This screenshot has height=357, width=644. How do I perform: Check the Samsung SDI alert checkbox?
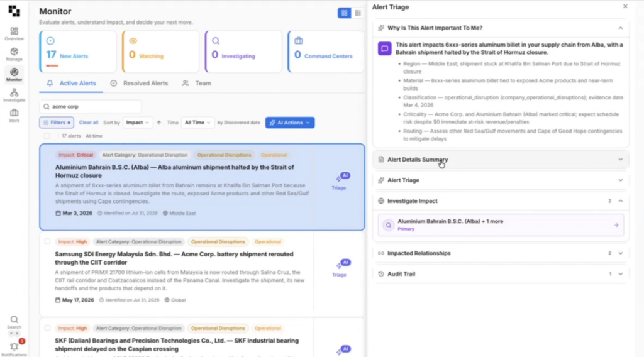point(47,242)
